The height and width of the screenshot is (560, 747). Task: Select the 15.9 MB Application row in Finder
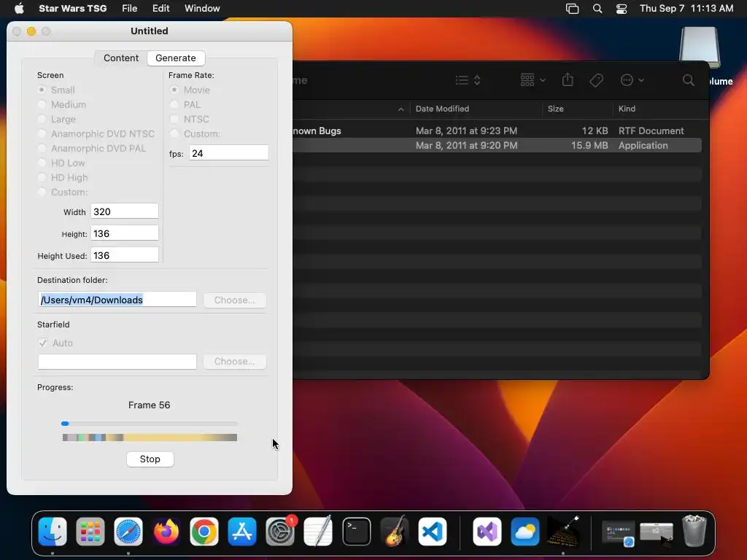click(x=497, y=145)
